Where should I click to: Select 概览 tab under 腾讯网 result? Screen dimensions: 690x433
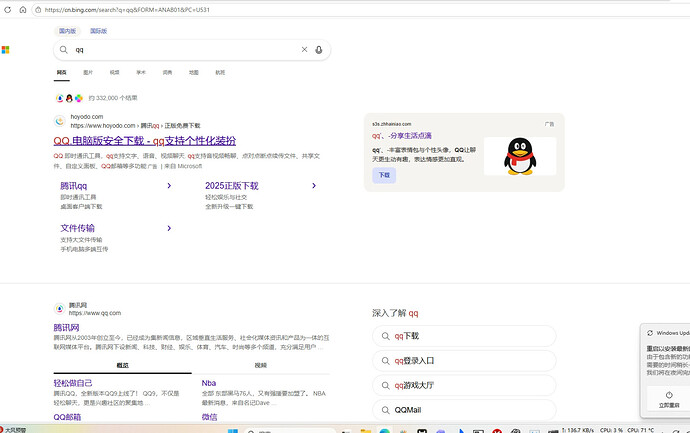pos(122,365)
